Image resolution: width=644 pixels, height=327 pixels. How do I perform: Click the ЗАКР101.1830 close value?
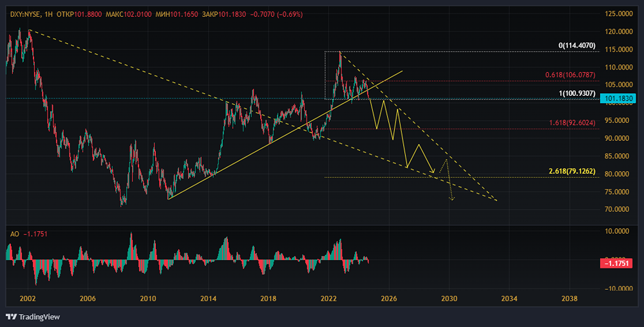224,14
